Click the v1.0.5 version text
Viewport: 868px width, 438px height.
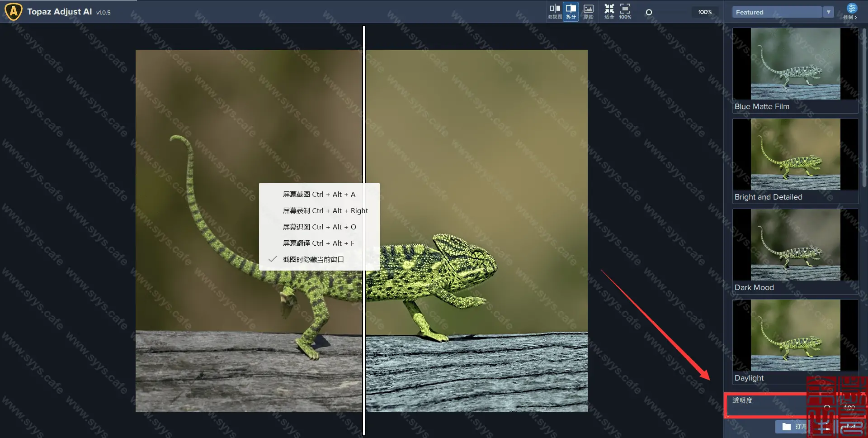pyautogui.click(x=103, y=13)
